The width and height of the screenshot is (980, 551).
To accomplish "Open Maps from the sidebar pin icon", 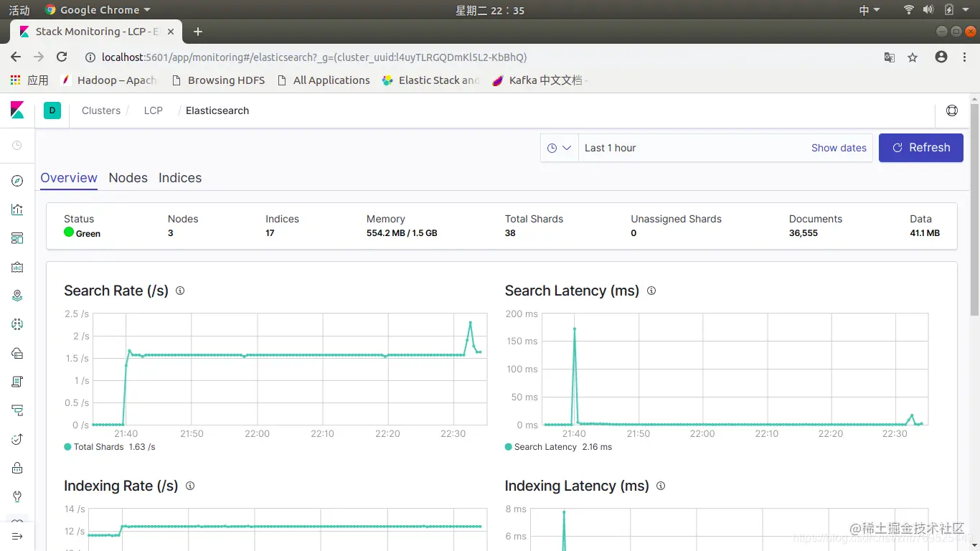I will point(17,296).
